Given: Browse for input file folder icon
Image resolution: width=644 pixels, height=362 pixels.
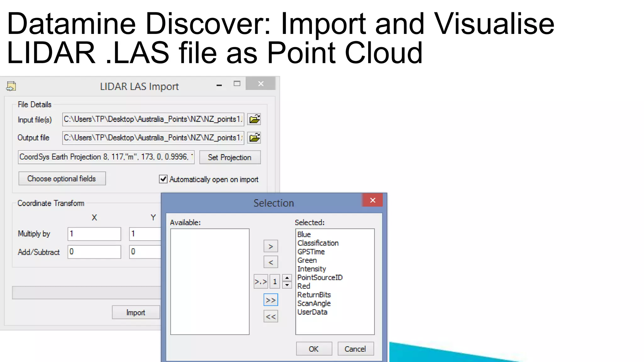Looking at the screenshot, I should (254, 119).
